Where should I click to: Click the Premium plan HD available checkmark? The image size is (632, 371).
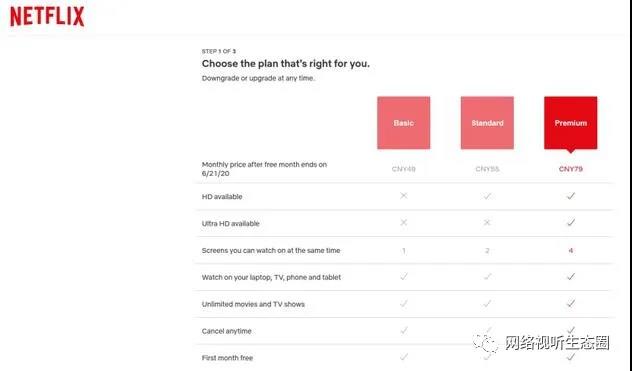(570, 196)
